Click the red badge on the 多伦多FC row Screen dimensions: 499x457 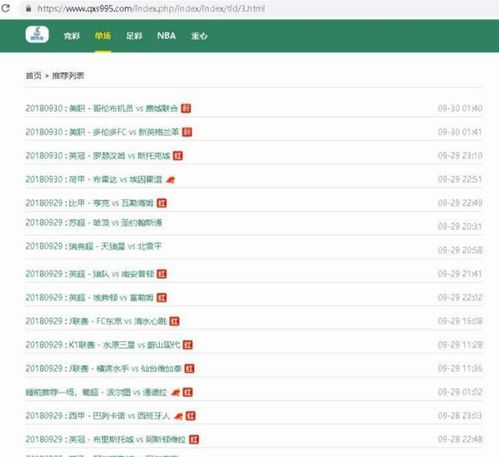pos(187,132)
